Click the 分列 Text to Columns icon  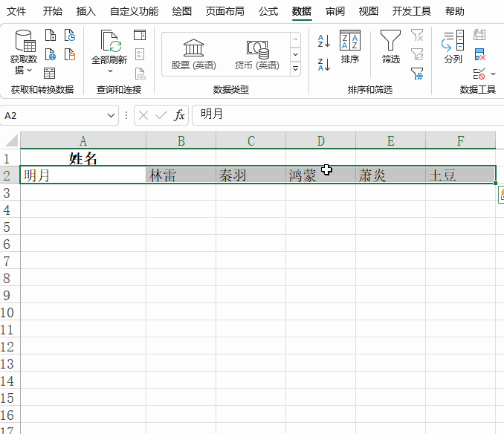[453, 47]
